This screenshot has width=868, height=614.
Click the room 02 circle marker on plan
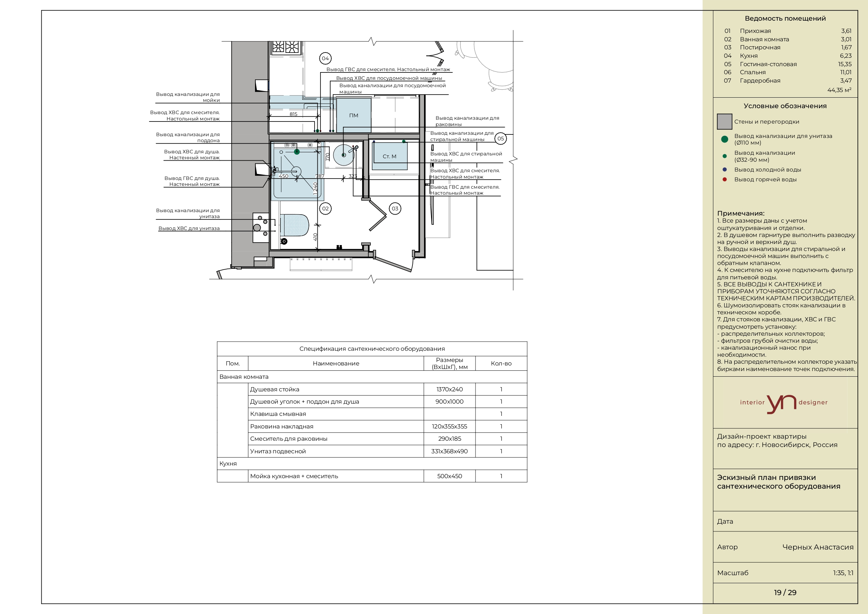[x=325, y=208]
